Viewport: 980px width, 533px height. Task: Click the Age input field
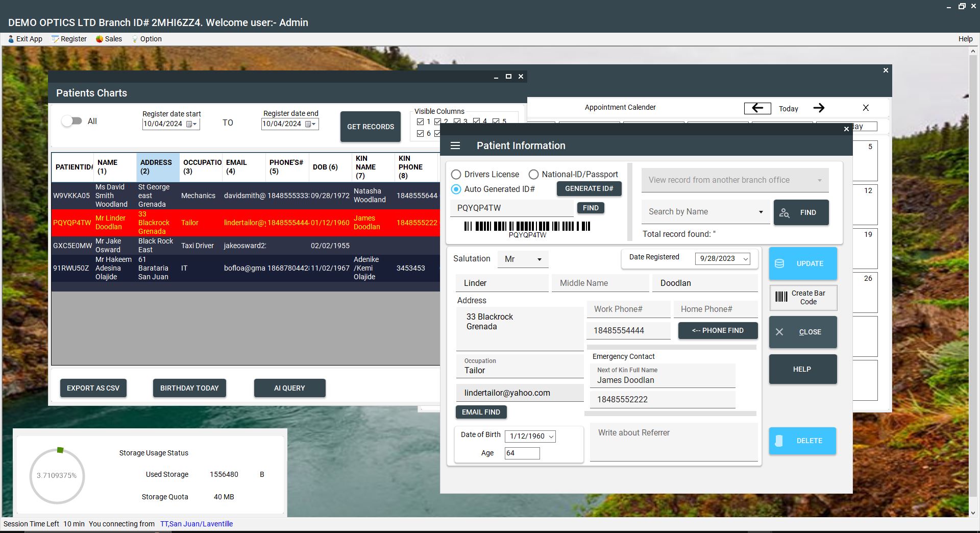(522, 453)
